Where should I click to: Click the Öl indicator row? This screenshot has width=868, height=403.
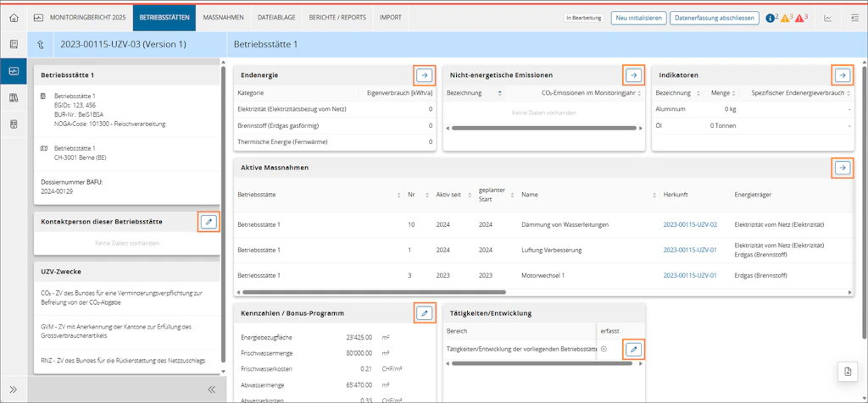pyautogui.click(x=753, y=126)
